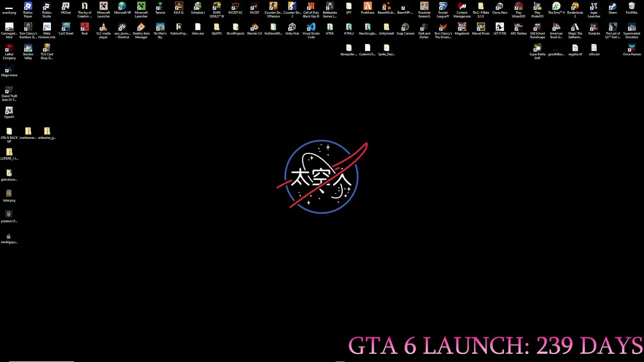Launch the VRChat desktop icon

pyautogui.click(x=65, y=9)
